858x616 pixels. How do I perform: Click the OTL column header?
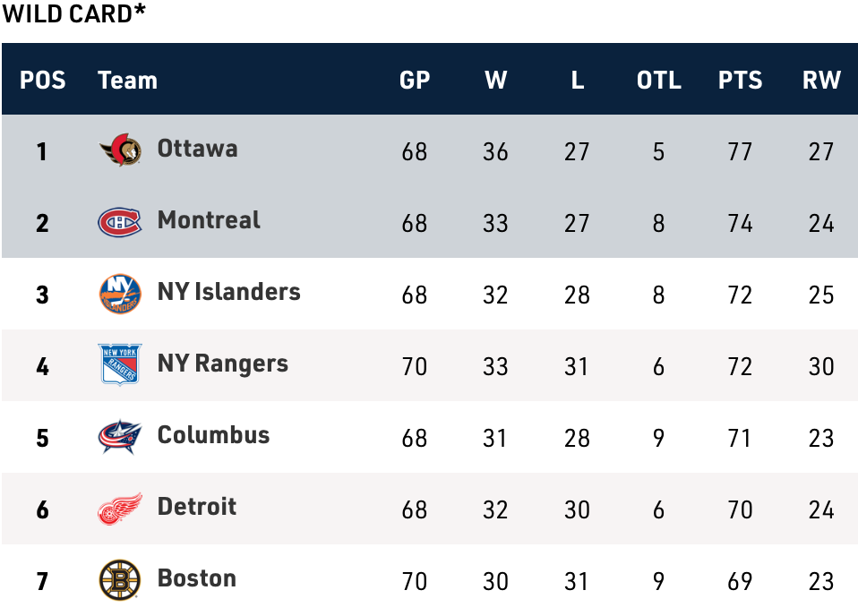pyautogui.click(x=658, y=80)
